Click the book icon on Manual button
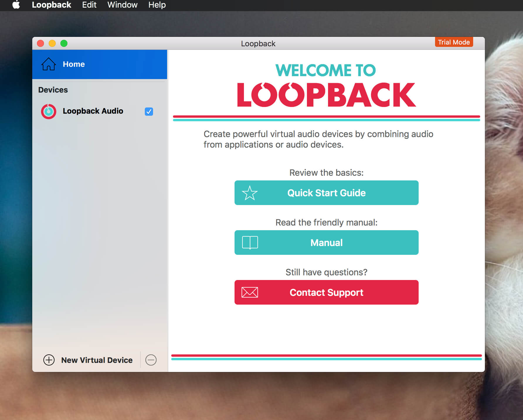This screenshot has width=523, height=420. pyautogui.click(x=250, y=243)
